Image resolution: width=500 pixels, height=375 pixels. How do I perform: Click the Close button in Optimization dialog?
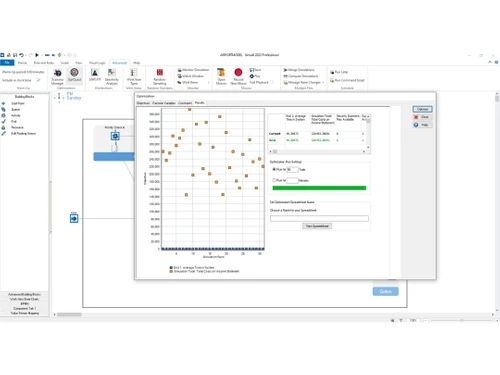(x=422, y=117)
